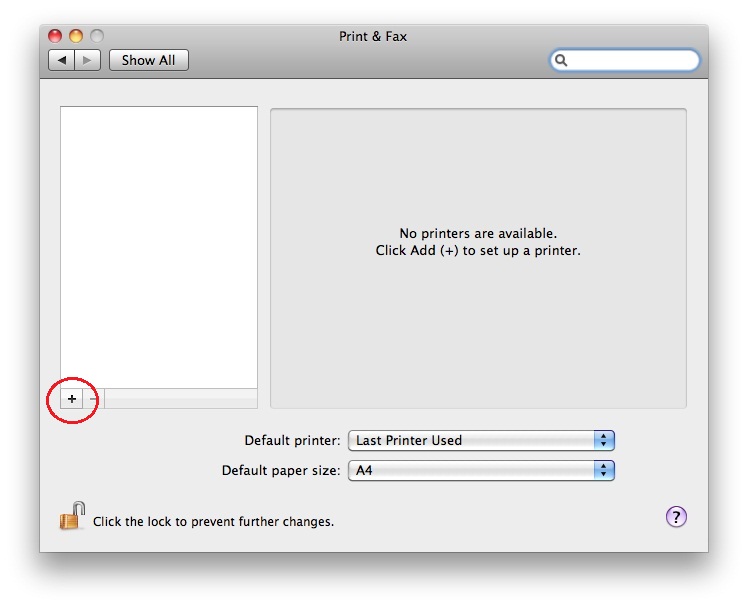Click the magnifying glass in the search box
The height and width of the screenshot is (607, 748).
(x=562, y=61)
